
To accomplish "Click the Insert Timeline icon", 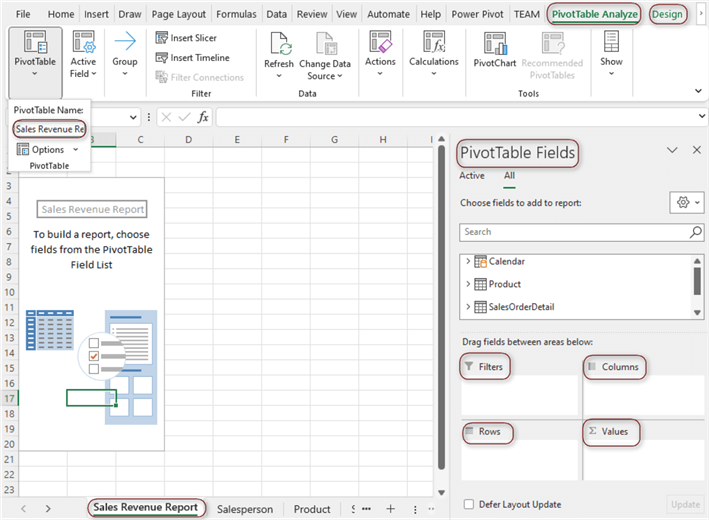I will [x=163, y=58].
